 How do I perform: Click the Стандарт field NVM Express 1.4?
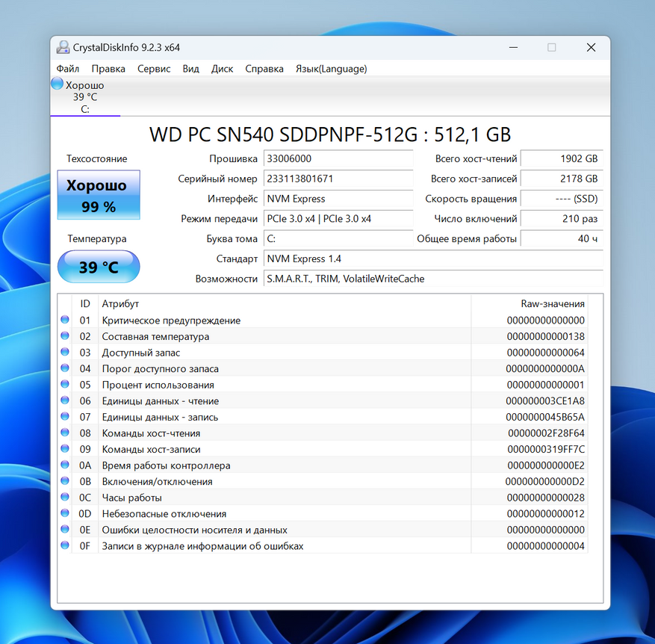pos(434,259)
